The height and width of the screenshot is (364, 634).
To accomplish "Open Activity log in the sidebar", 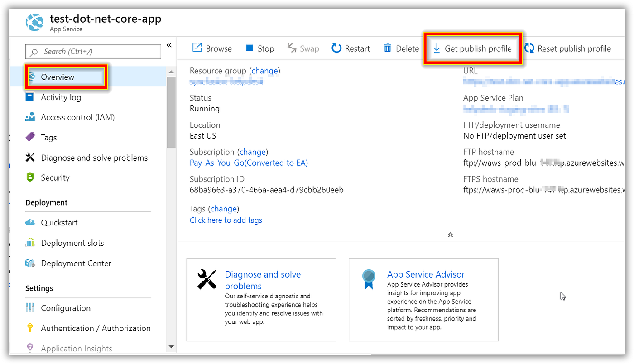I will pos(61,97).
